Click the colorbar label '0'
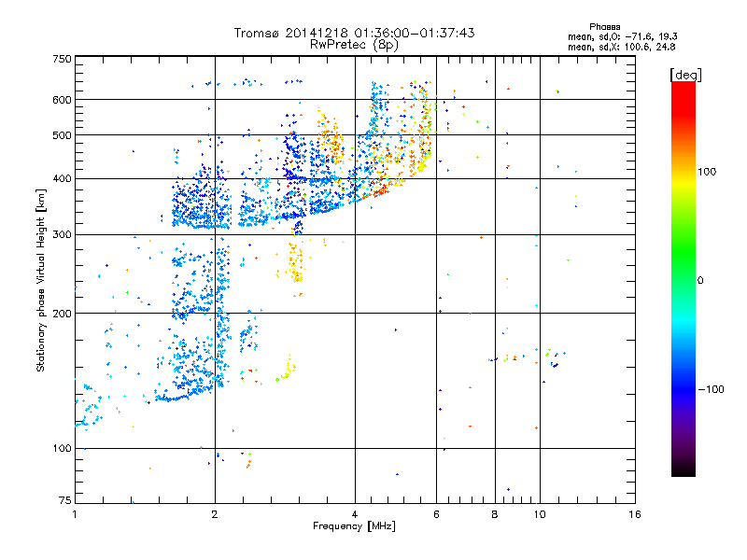 [x=700, y=280]
